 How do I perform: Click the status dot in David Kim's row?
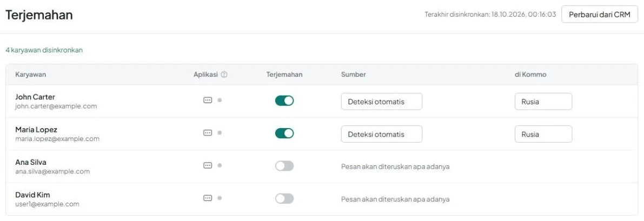point(220,198)
